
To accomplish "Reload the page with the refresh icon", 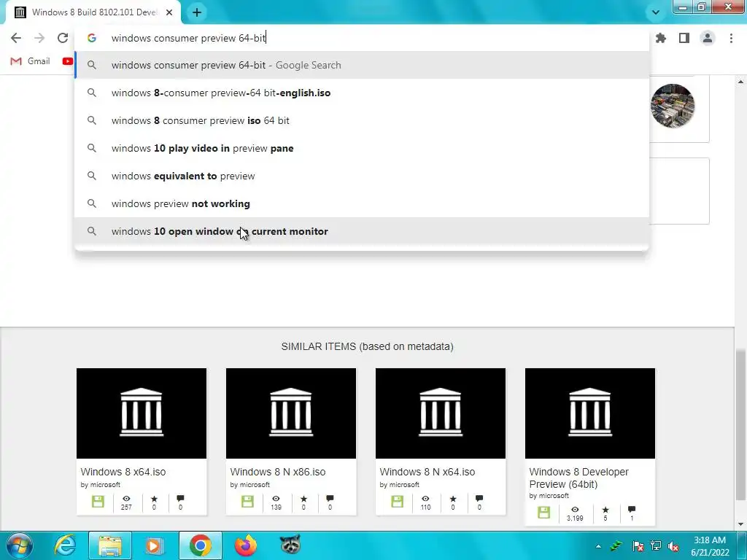I will (63, 38).
